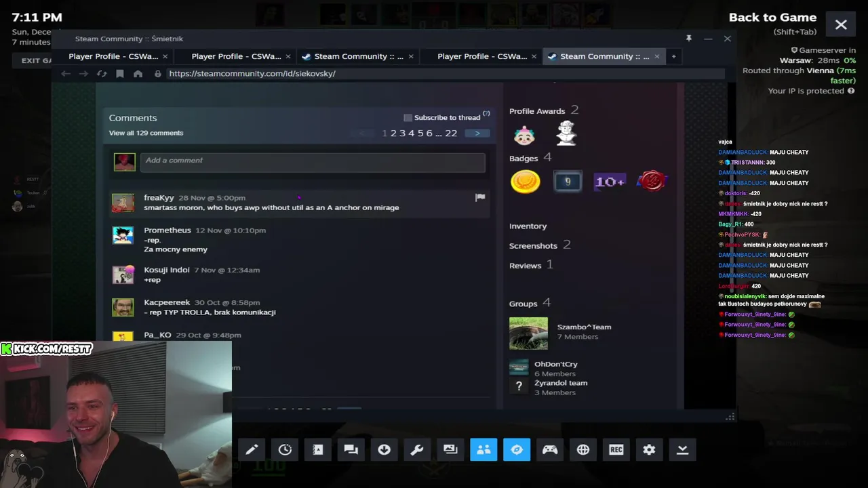Open overlay Settings gear icon
Viewport: 868px width, 488px height.
[x=649, y=449]
